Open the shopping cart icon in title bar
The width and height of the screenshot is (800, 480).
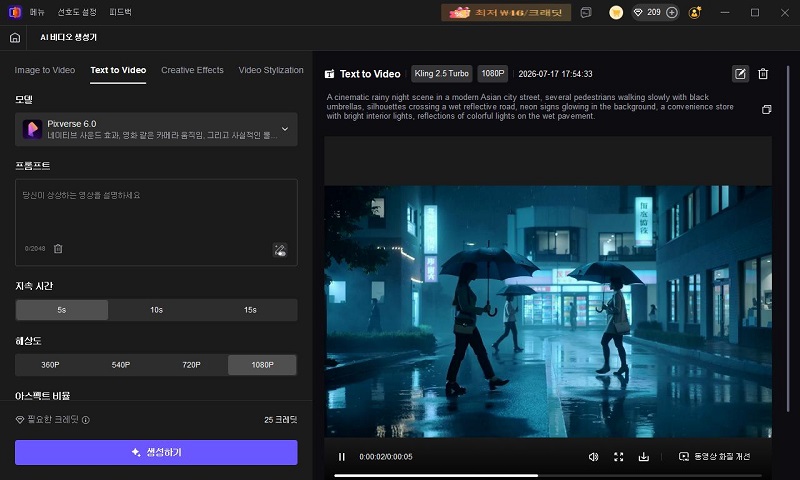point(616,12)
